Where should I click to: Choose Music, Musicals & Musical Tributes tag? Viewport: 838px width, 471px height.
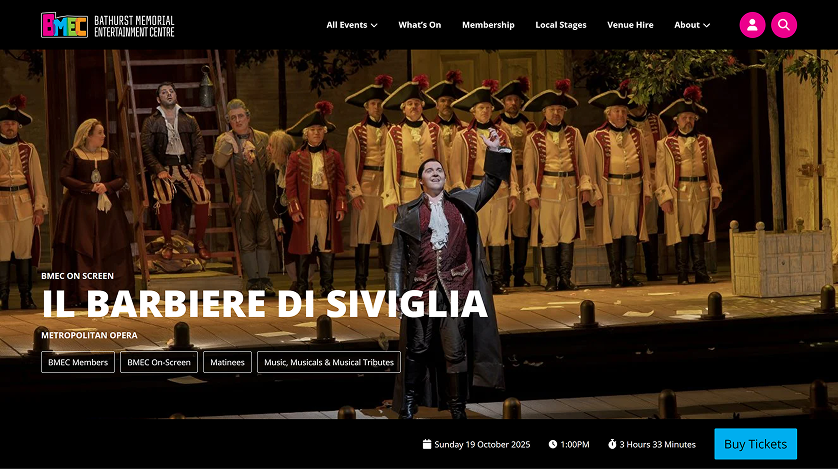329,362
